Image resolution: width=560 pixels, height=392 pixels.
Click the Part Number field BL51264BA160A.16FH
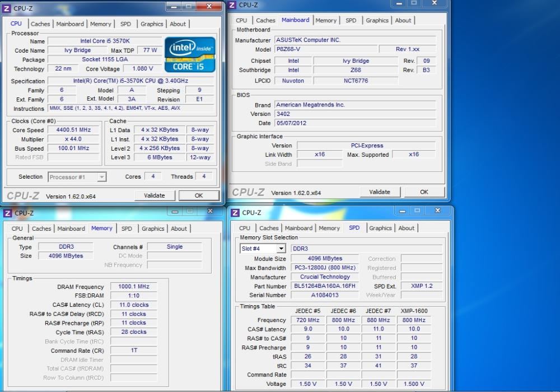(325, 286)
